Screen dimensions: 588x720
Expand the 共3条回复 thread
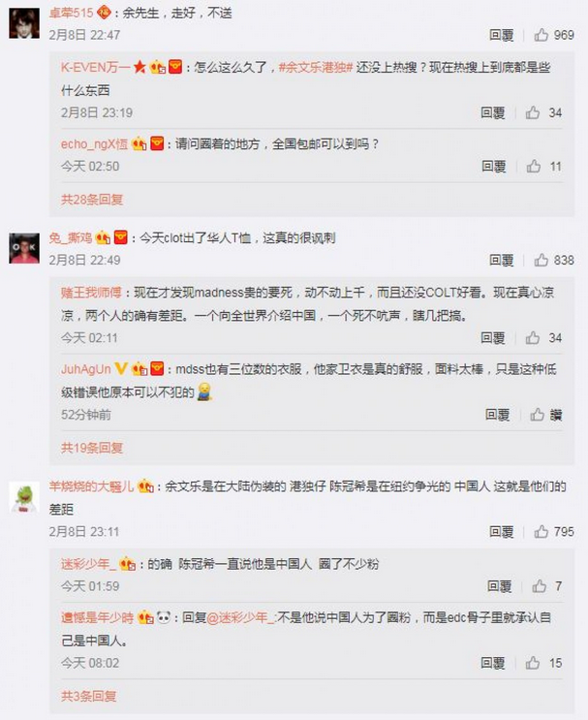[88, 696]
